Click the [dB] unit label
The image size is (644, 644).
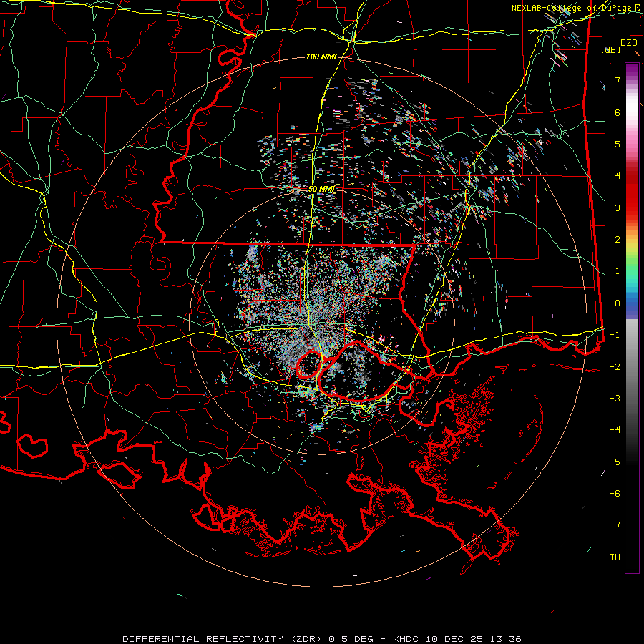(611, 49)
